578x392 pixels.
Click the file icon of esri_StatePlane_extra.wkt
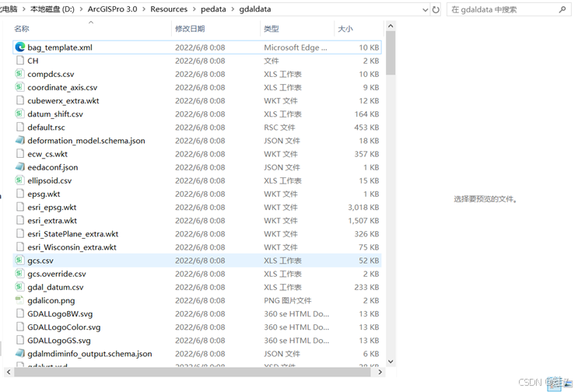tap(20, 233)
